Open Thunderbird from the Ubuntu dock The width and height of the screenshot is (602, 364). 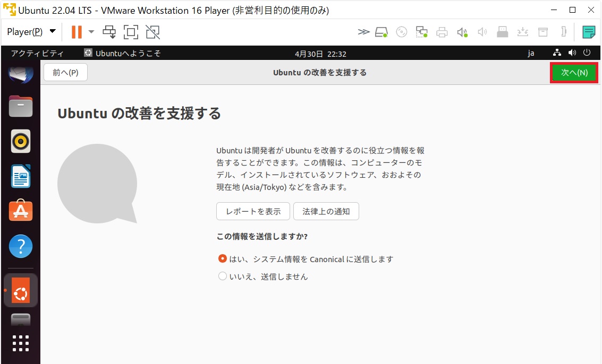pyautogui.click(x=21, y=74)
